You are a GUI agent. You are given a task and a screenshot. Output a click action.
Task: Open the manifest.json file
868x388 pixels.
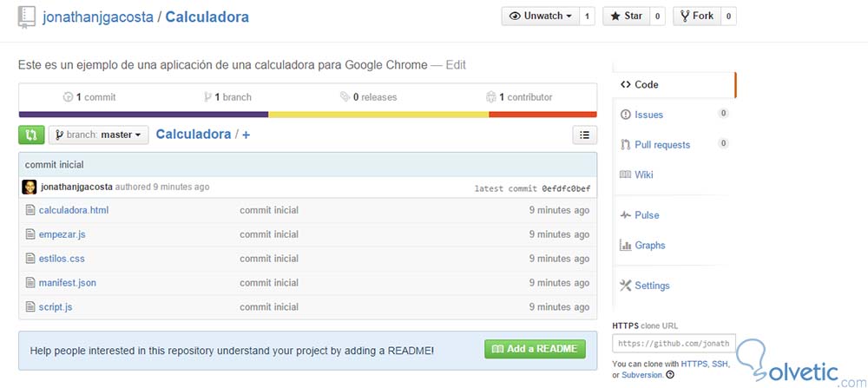pyautogui.click(x=68, y=283)
